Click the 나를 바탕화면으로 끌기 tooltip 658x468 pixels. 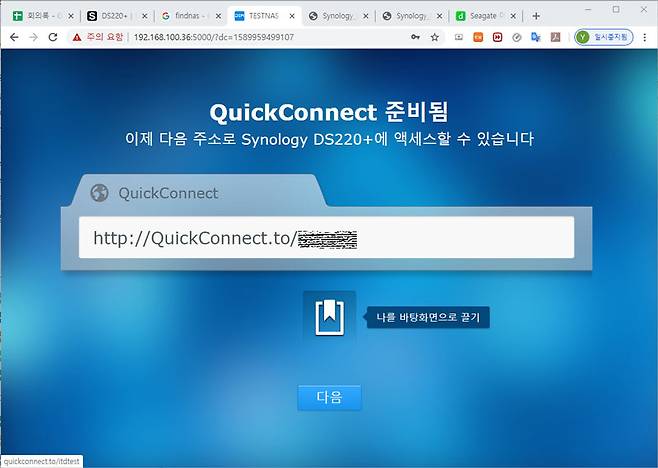428,317
